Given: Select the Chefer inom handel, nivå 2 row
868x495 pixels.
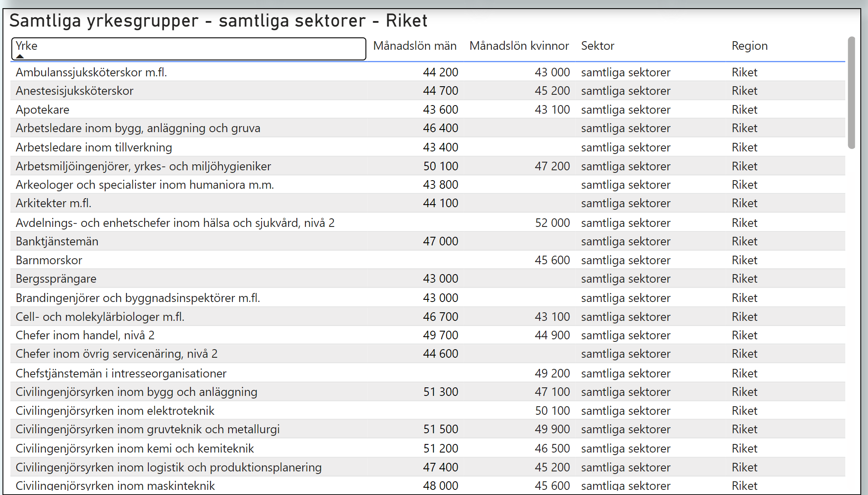Looking at the screenshot, I should (85, 335).
